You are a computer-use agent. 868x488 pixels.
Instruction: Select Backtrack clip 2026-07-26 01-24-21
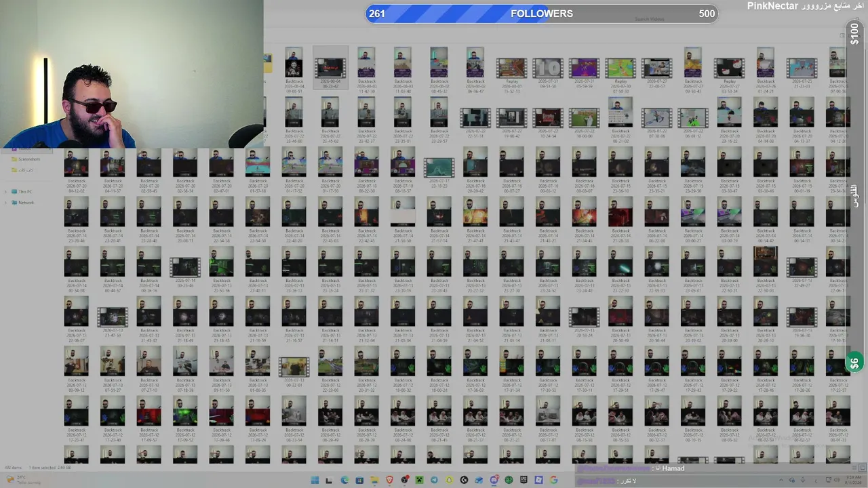pyautogui.click(x=766, y=69)
